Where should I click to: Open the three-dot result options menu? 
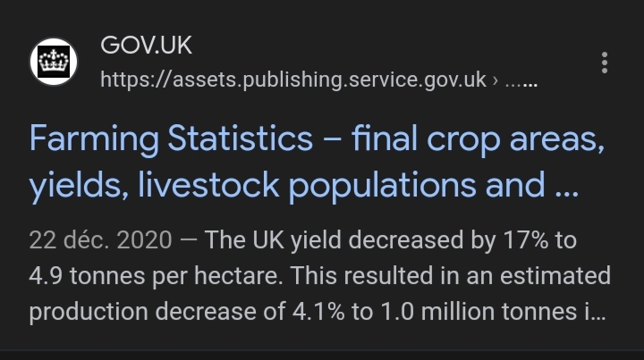tap(606, 63)
